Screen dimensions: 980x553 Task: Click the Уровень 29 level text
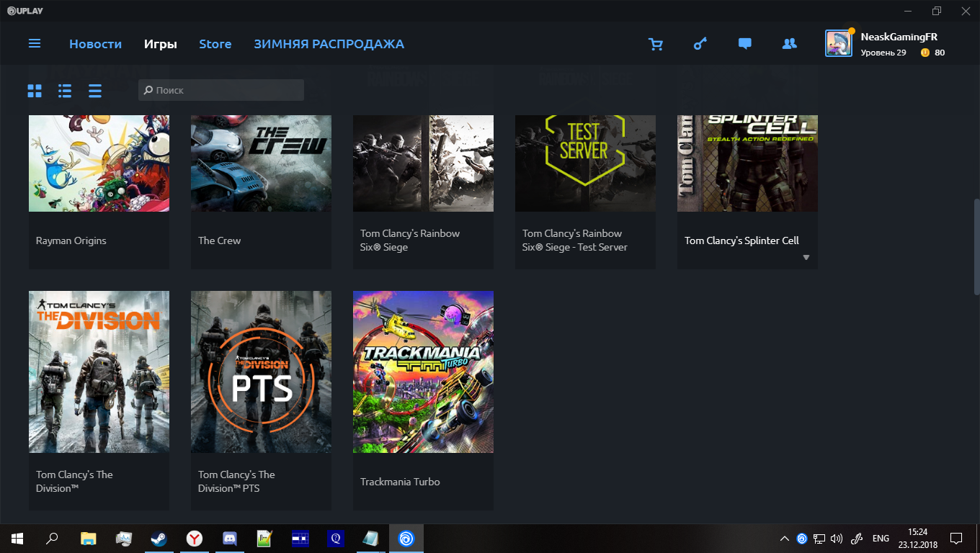pos(883,53)
